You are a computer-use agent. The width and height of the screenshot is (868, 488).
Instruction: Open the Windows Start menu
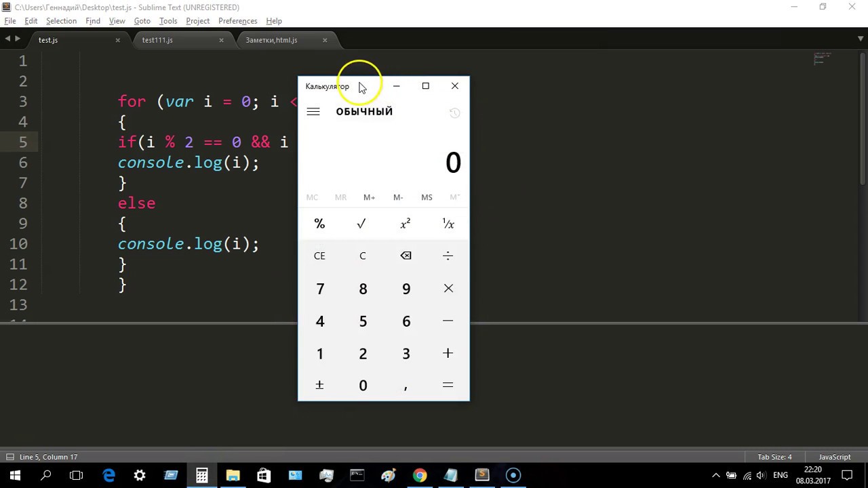coord(15,475)
